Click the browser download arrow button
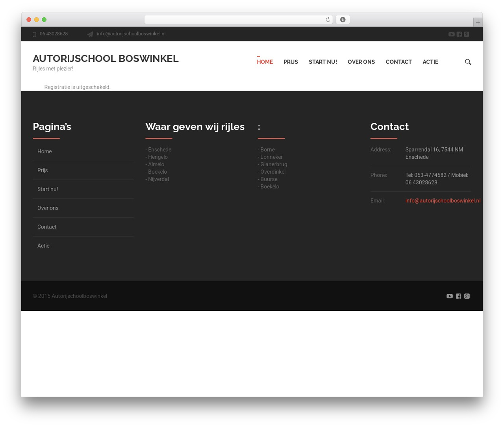The width and height of the screenshot is (504, 427). click(343, 20)
